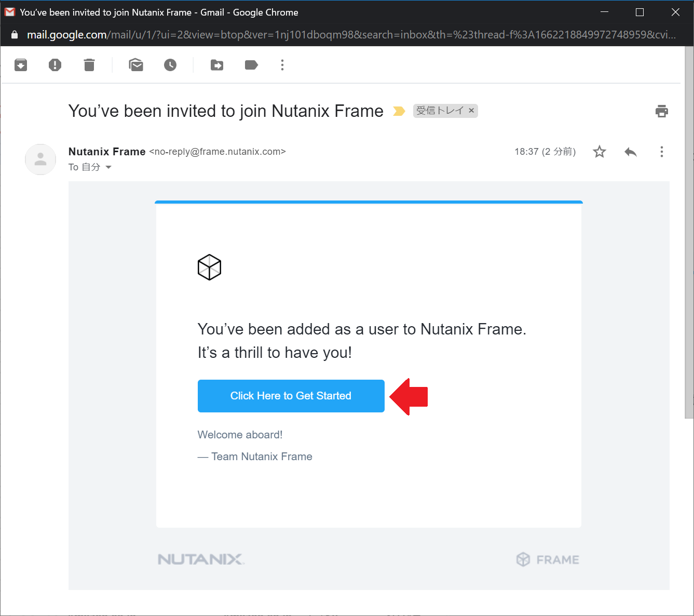Image resolution: width=694 pixels, height=616 pixels.
Task: Remove the 受信トレイ label with x
Action: click(471, 111)
